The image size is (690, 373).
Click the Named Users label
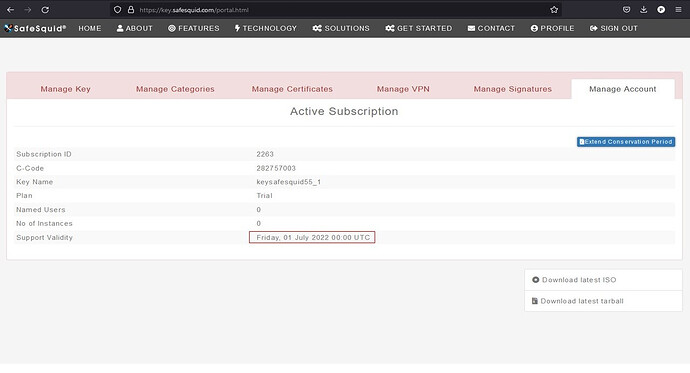click(x=40, y=209)
